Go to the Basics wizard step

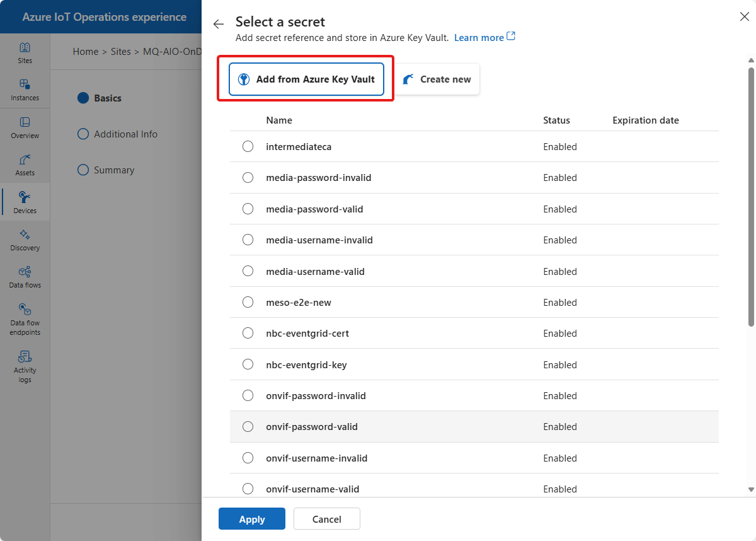point(100,98)
